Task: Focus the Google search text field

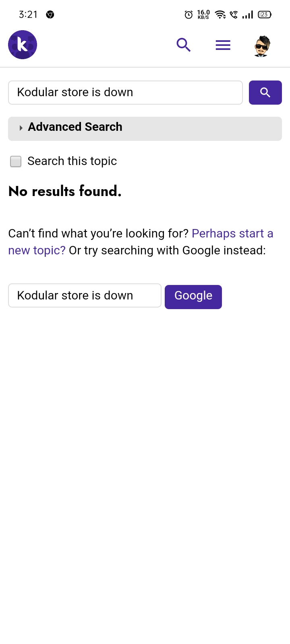Action: point(85,295)
